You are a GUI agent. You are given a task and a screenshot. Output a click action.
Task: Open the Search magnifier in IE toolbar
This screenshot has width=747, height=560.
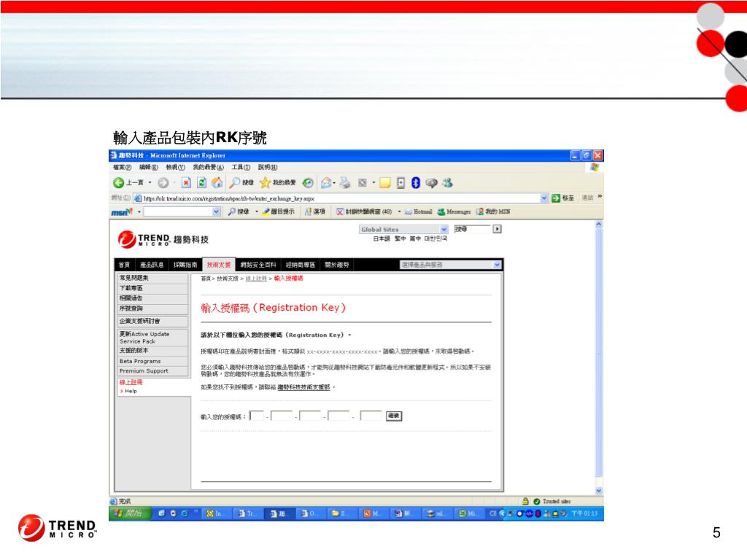pyautogui.click(x=241, y=183)
